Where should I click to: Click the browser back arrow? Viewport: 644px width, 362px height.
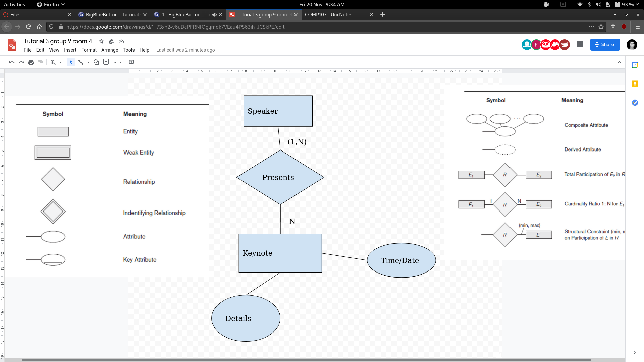tap(7, 27)
